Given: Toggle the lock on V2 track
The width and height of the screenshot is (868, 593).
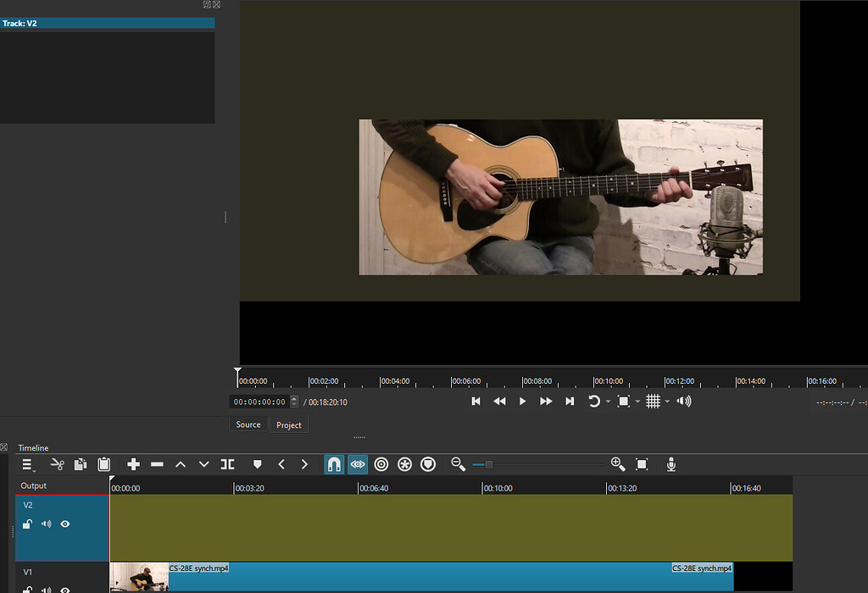Looking at the screenshot, I should (x=27, y=524).
